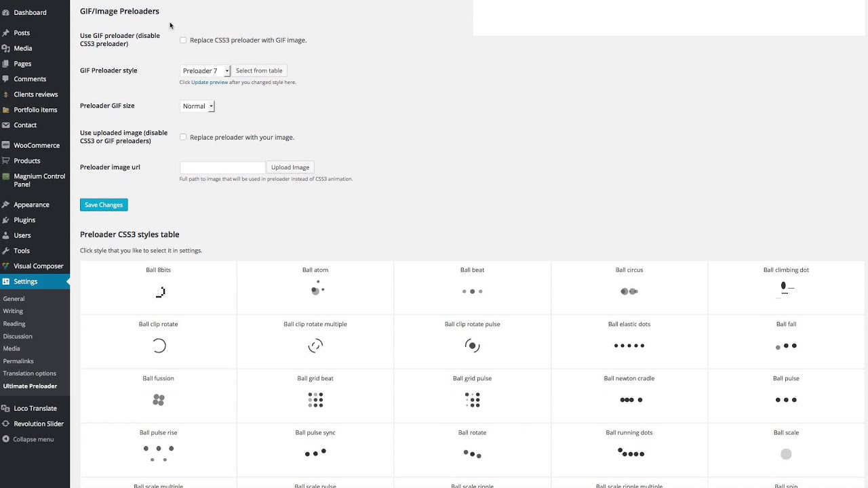The width and height of the screenshot is (868, 488).
Task: Click the Appearance brush icon
Action: (5, 205)
